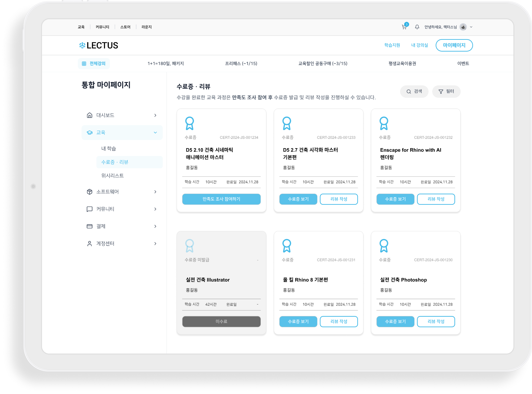The image size is (532, 394).
Task: Click the LECTUS logo
Action: (98, 45)
